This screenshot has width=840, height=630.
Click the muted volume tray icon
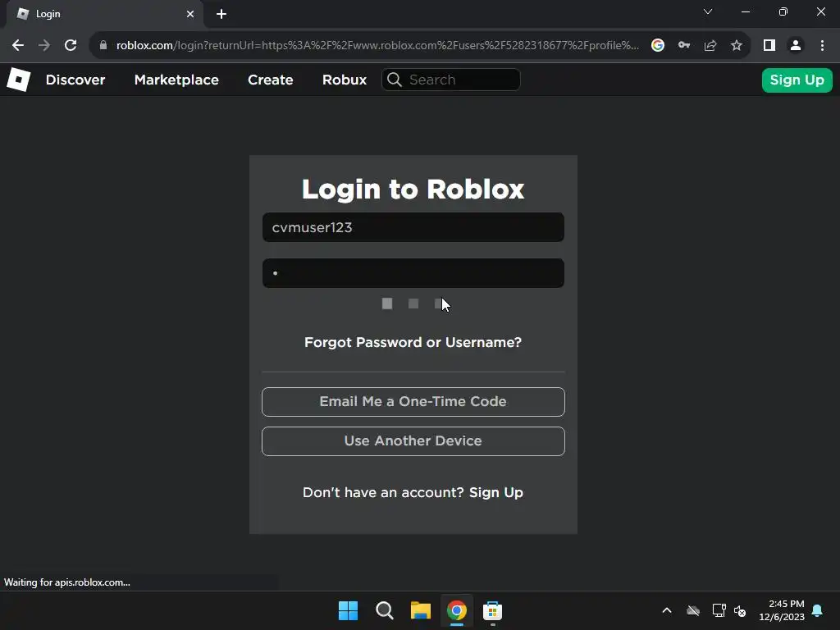point(741,610)
